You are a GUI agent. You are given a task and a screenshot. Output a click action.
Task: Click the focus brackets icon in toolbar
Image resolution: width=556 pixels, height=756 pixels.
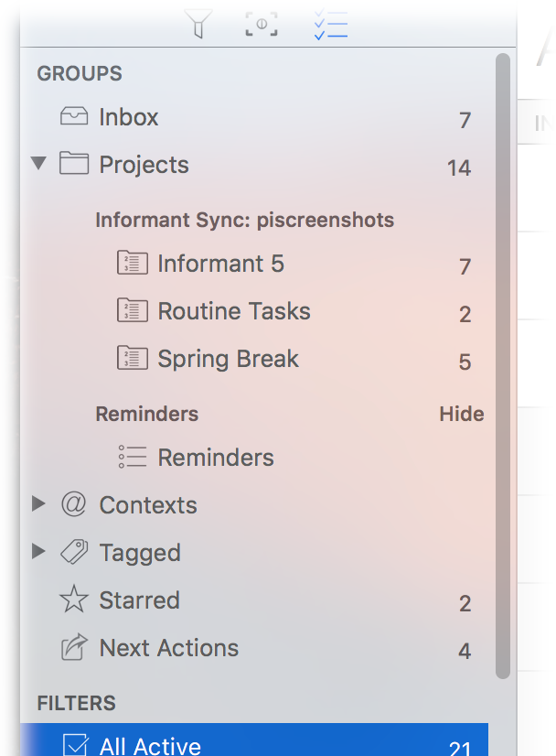coord(262,25)
